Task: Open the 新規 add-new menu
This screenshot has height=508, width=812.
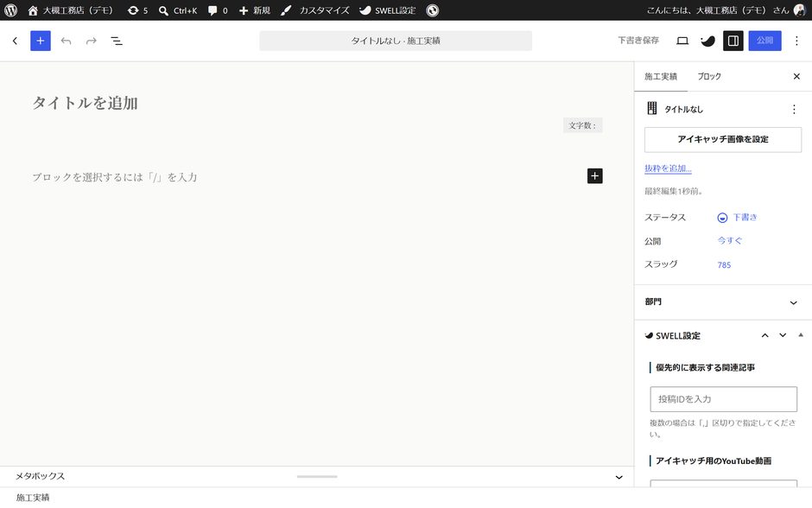Action: coord(254,10)
